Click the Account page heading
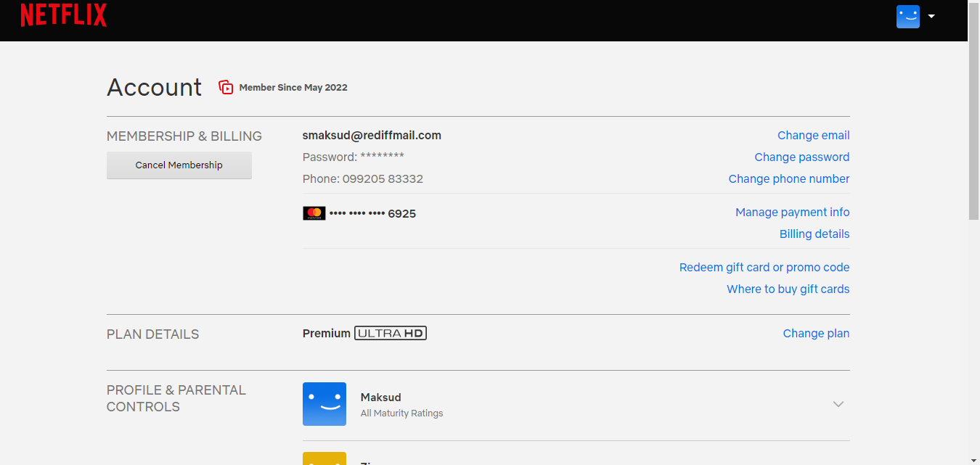980x465 pixels. pos(155,88)
